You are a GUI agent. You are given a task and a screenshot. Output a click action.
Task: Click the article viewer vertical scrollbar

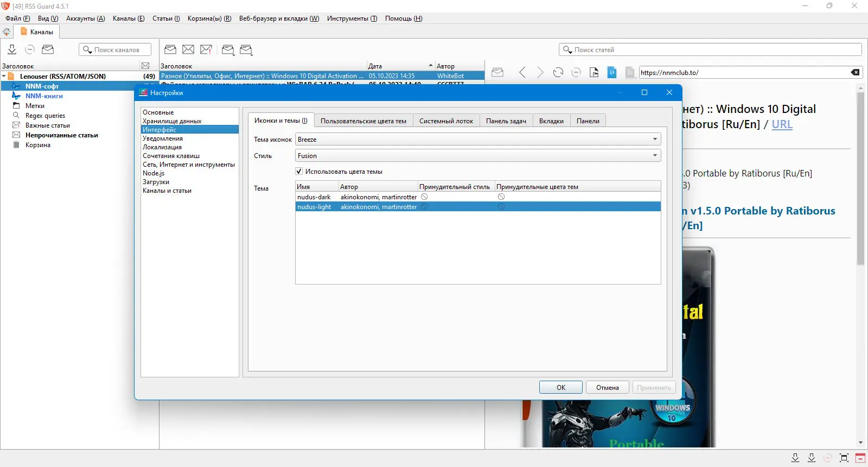point(860,179)
